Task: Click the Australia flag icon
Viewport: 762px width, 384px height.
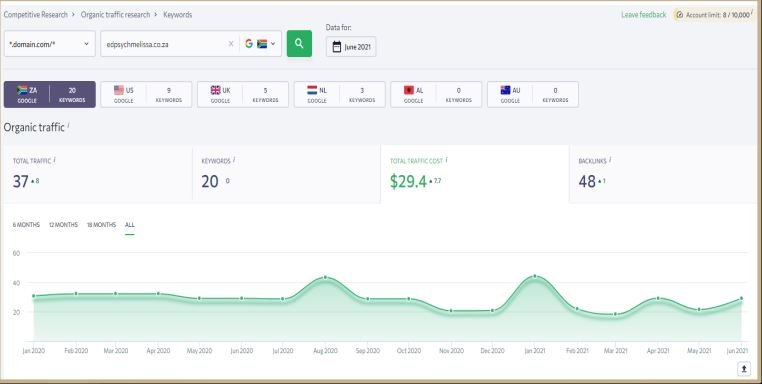Action: point(505,90)
